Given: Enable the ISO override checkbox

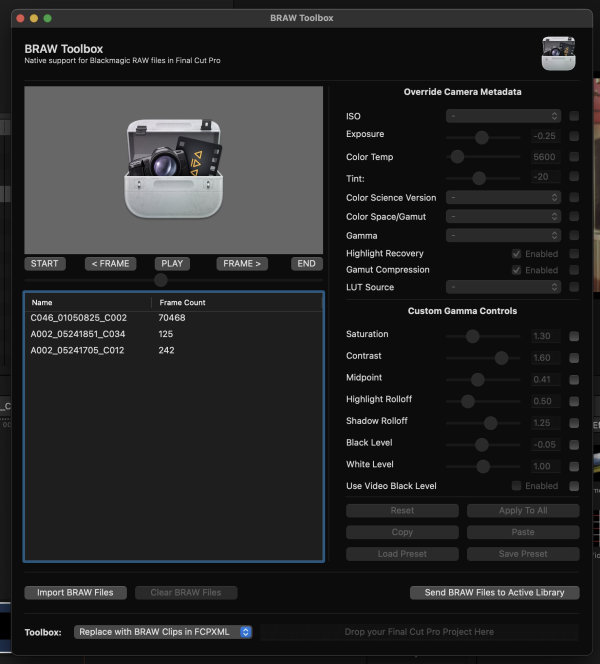Looking at the screenshot, I should click(574, 116).
